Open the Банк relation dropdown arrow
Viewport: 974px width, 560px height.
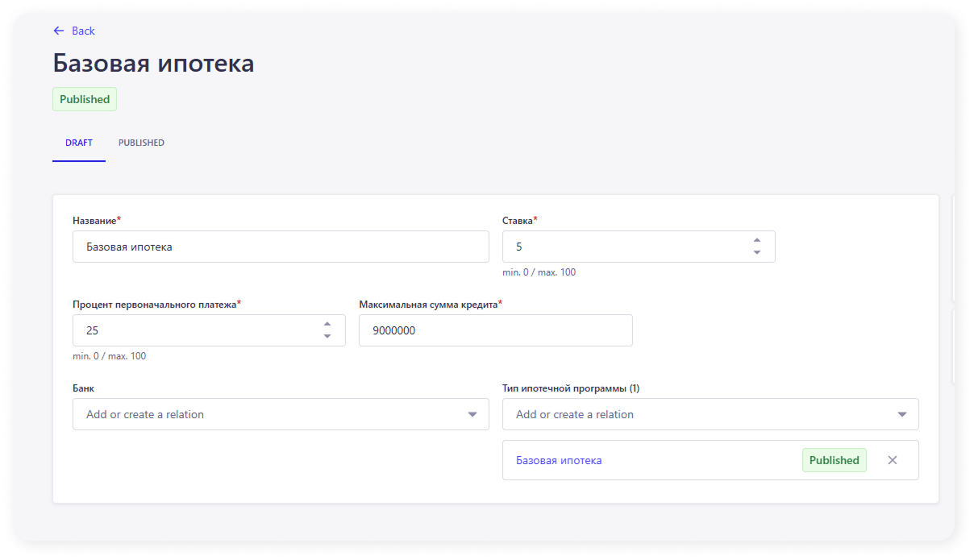click(x=472, y=414)
